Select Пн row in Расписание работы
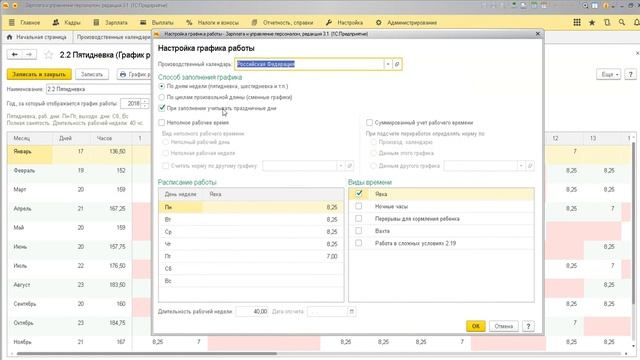 (x=251, y=207)
